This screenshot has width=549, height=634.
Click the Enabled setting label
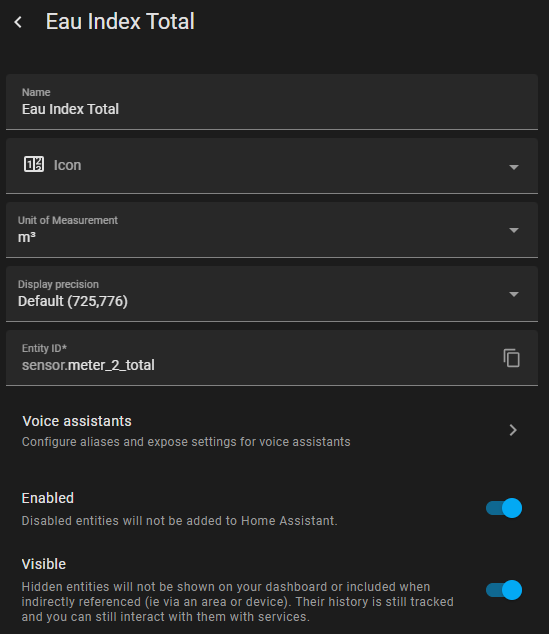pos(48,498)
